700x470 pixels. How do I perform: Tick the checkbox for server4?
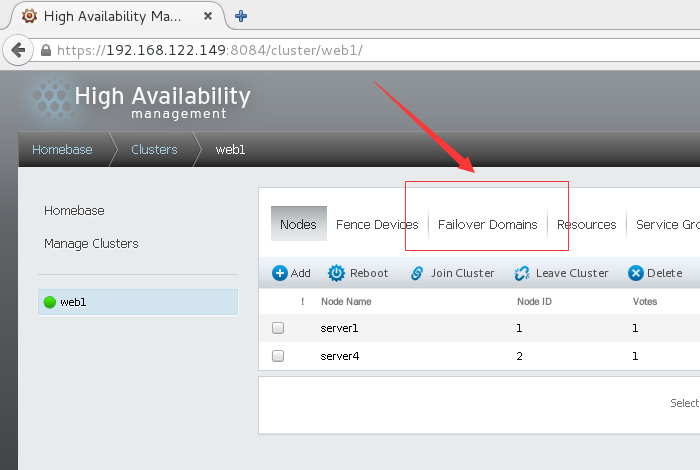coord(278,355)
